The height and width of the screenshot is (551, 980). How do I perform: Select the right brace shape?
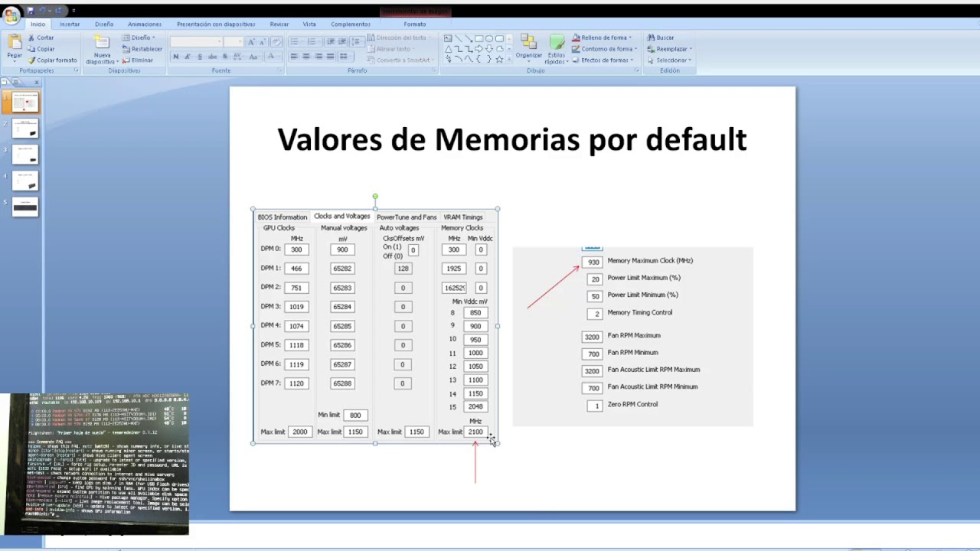(489, 59)
